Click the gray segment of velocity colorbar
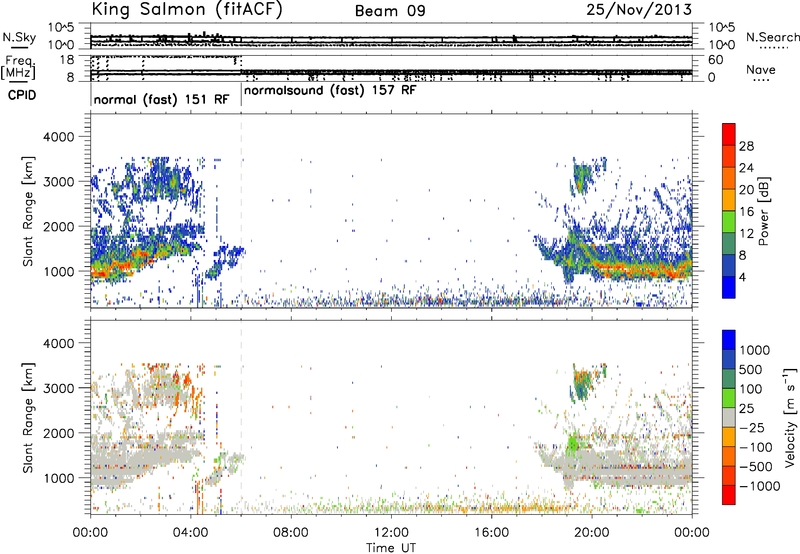 [729, 417]
